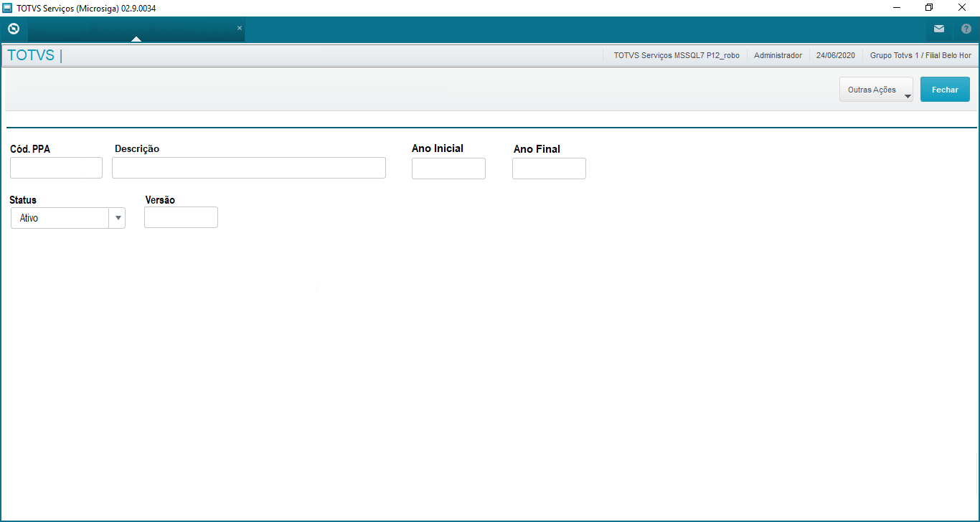Click the date 24/06/2020 in header

pyautogui.click(x=836, y=55)
